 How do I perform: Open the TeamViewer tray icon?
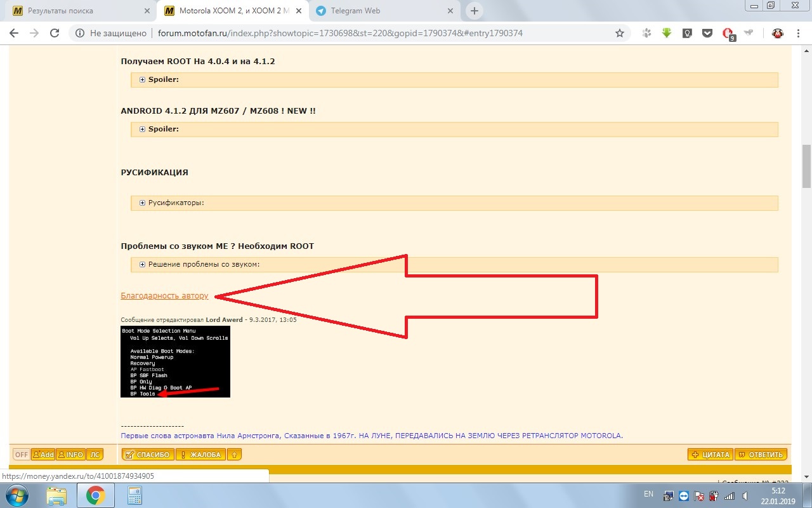coord(684,496)
